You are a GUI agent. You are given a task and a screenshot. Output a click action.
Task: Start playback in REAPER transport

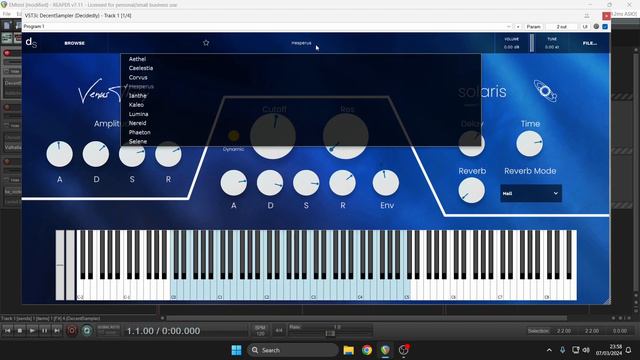32,331
